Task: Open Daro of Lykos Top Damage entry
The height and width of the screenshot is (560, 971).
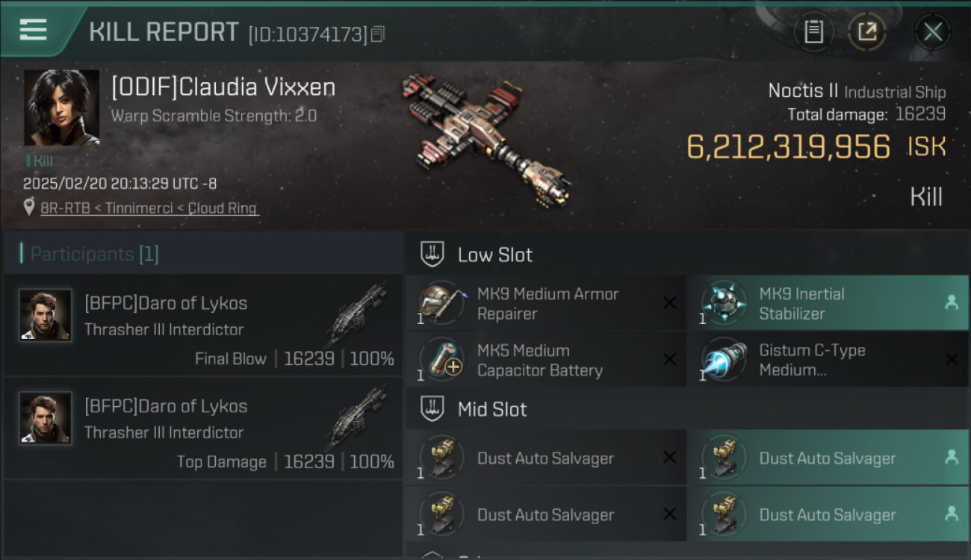Action: tap(203, 428)
